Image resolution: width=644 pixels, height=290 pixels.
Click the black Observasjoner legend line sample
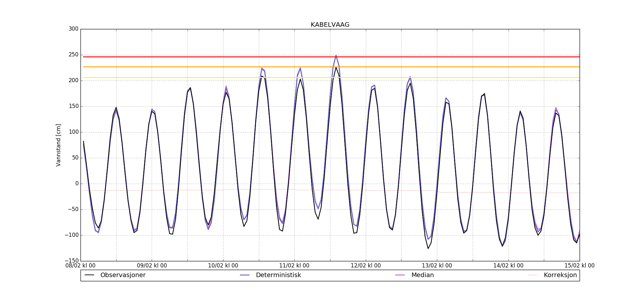[x=89, y=275]
